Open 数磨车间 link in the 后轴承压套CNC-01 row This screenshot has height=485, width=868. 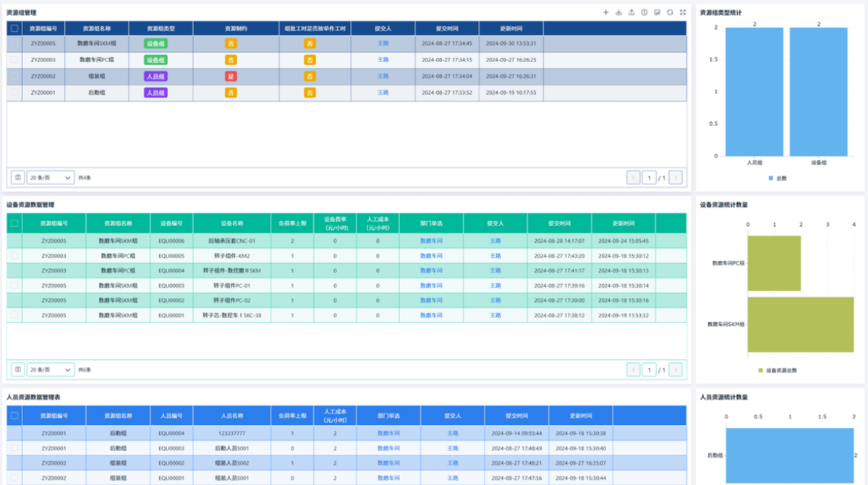tap(431, 241)
